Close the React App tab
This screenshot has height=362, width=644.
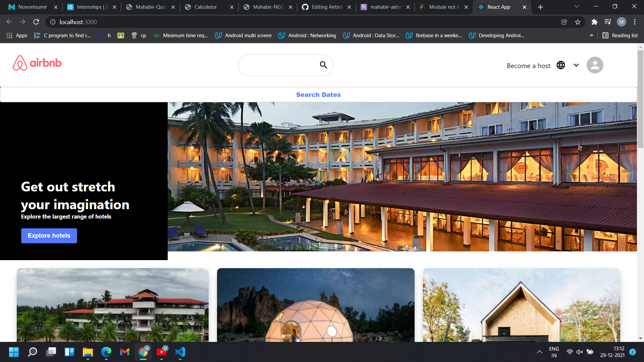(x=524, y=7)
